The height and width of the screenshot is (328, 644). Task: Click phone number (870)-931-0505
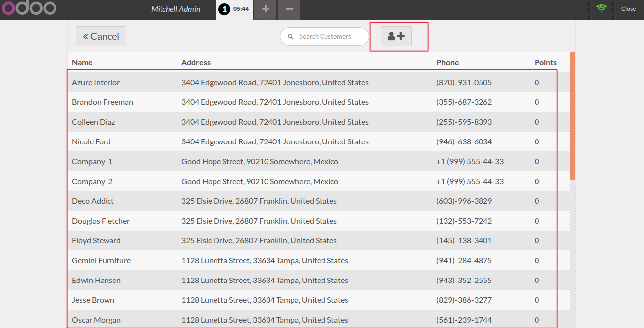[x=464, y=82]
